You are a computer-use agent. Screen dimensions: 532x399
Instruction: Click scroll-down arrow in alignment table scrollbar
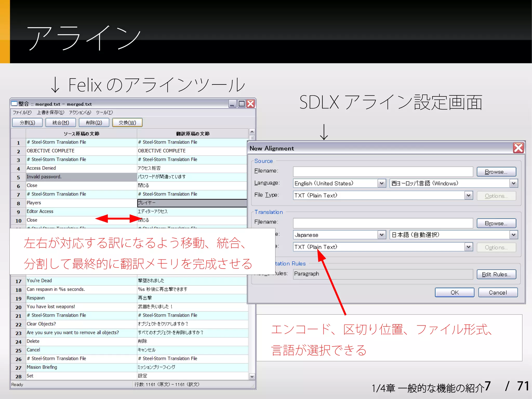(x=252, y=376)
